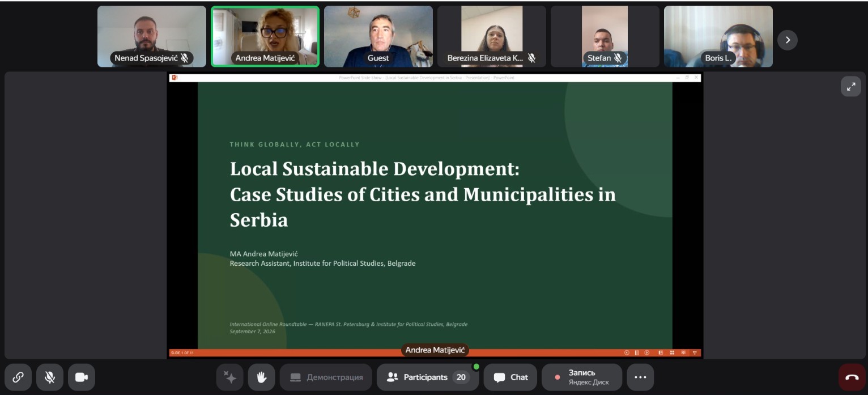
Task: Open the Chat panel
Action: point(510,377)
